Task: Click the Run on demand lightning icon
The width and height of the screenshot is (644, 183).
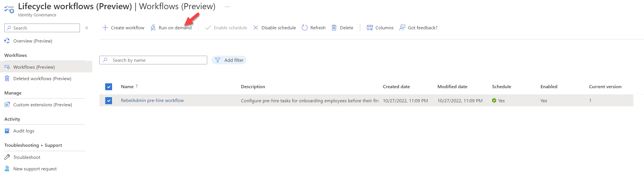Action: 153,28
